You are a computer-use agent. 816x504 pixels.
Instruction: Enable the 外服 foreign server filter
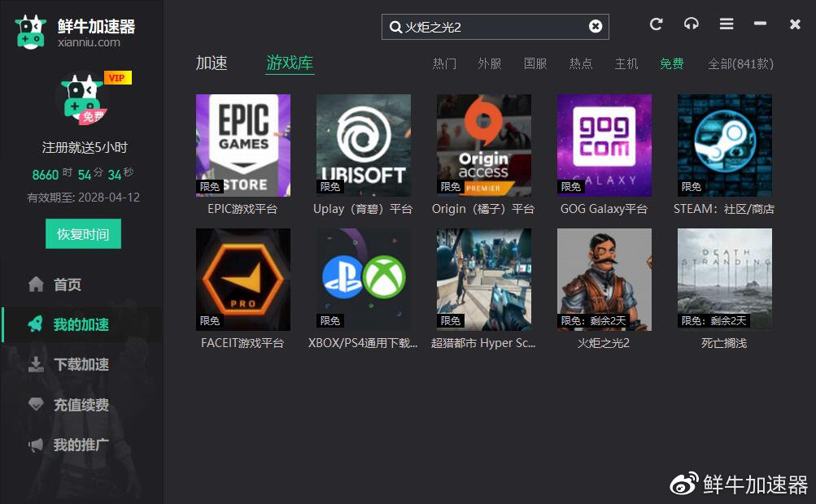[490, 63]
